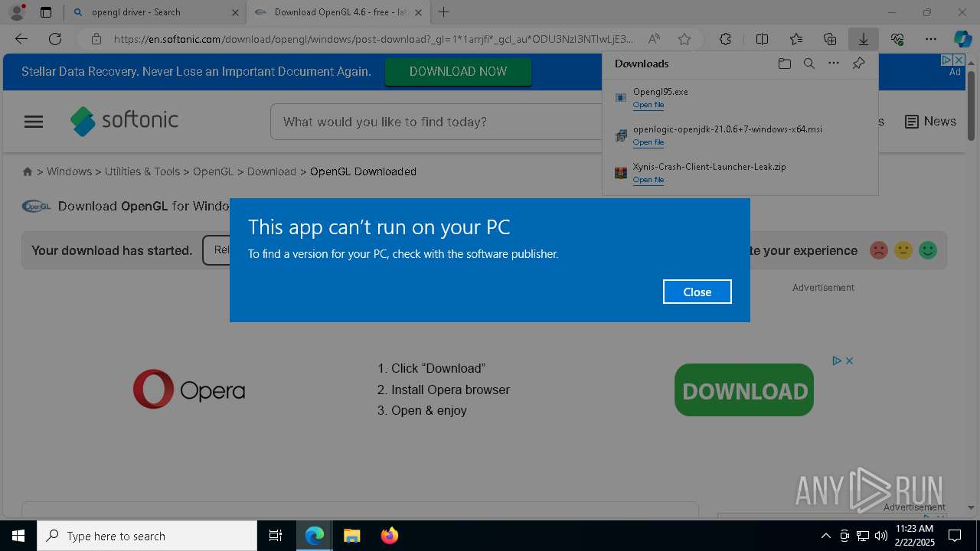Viewport: 980px width, 551px height.
Task: Rate experience with the neutral yellow face
Action: (903, 250)
